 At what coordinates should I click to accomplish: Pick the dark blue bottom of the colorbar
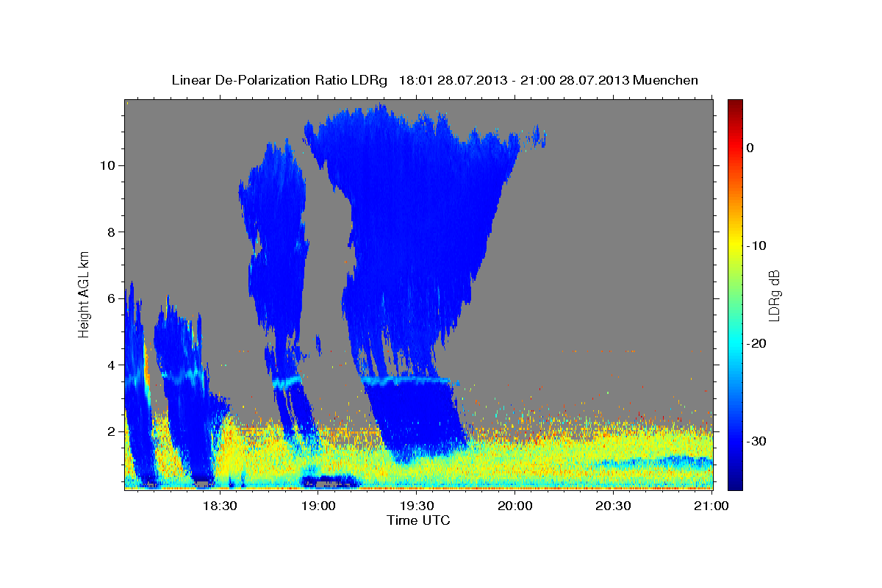click(x=735, y=484)
